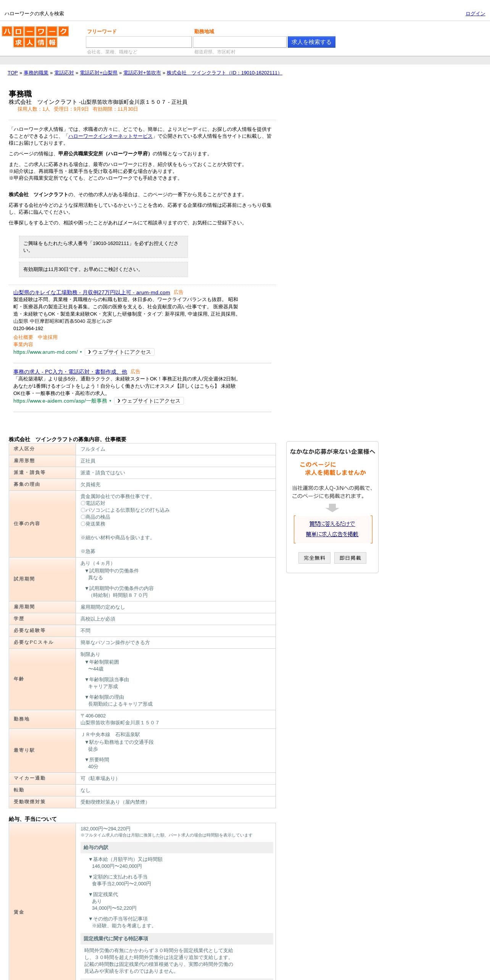Open the 質問に答えるだけで link
The image size is (490, 980).
click(332, 524)
